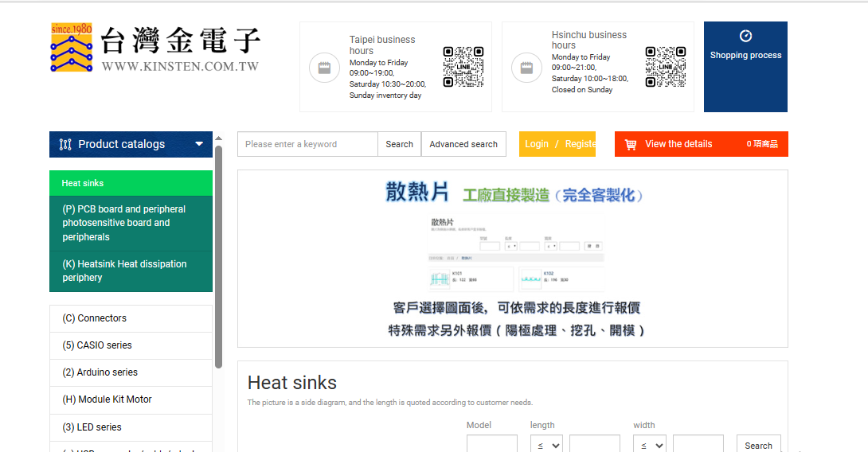Collapse the Product catalogs dropdown arrow
Viewport: 868px width, 452px height.
(199, 144)
